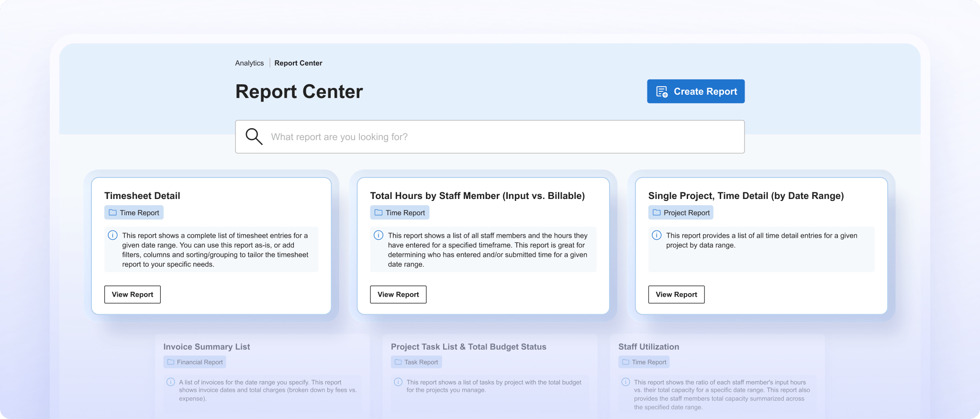Click the Total Hours by Staff description text
Viewport: 980px width, 419px height.
pyautogui.click(x=488, y=250)
